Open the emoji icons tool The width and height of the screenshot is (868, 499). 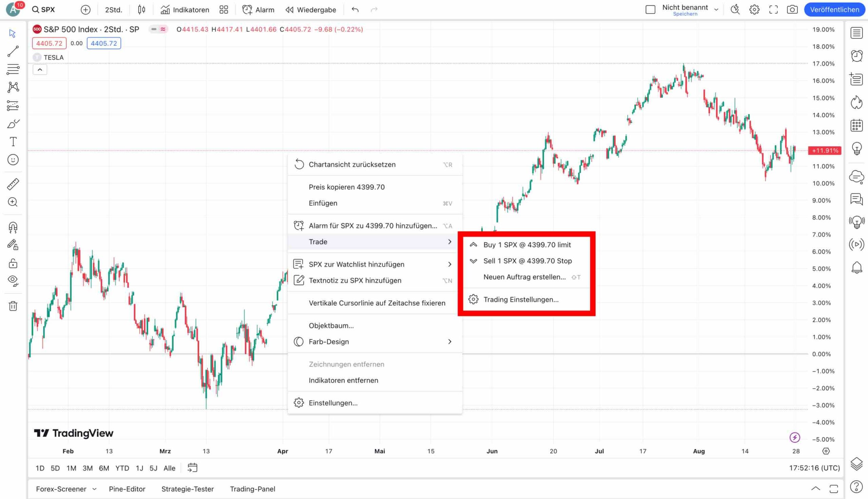(x=13, y=160)
